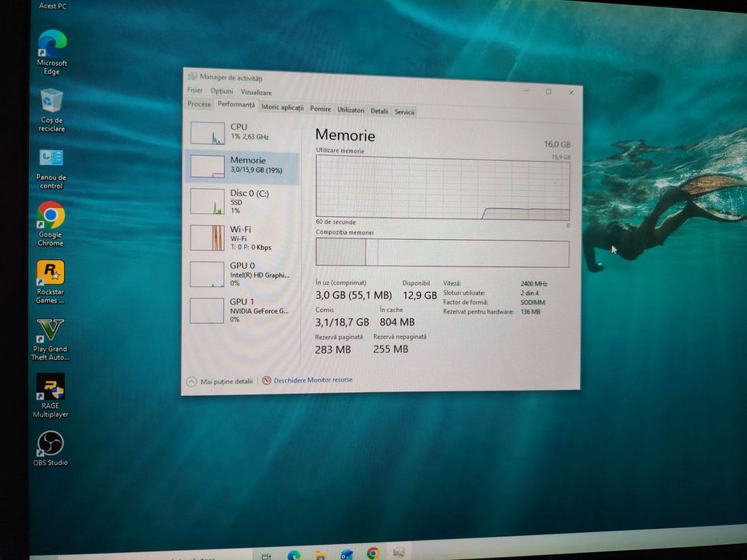Click the 255 MB Rezervă nepaginată value
This screenshot has width=747, height=560.
coord(391,349)
